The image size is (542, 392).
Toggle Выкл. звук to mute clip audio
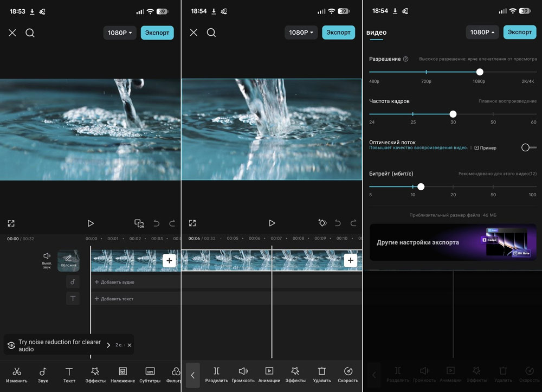(47, 259)
